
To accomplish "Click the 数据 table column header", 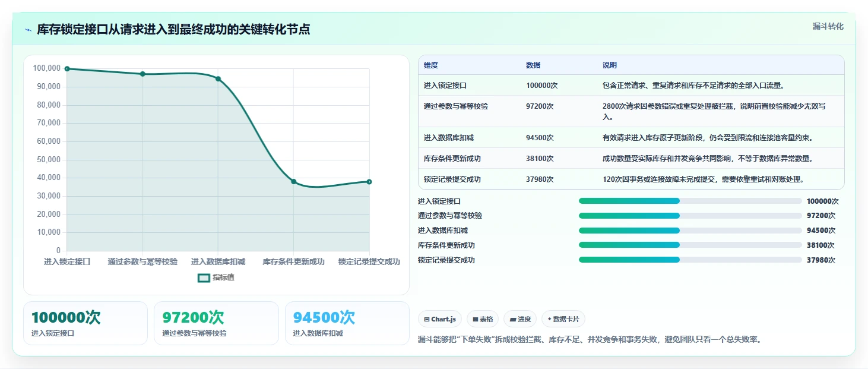I will click(533, 65).
